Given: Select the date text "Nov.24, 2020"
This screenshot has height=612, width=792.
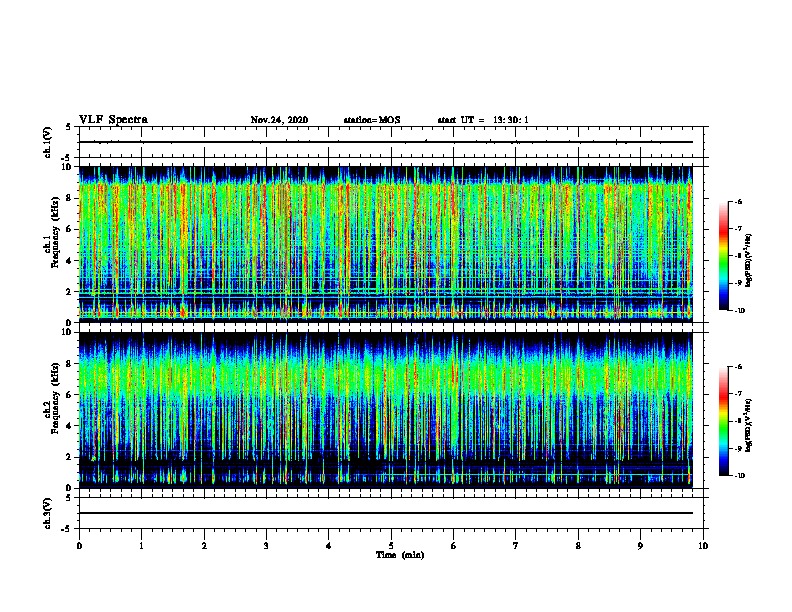Looking at the screenshot, I should 279,120.
